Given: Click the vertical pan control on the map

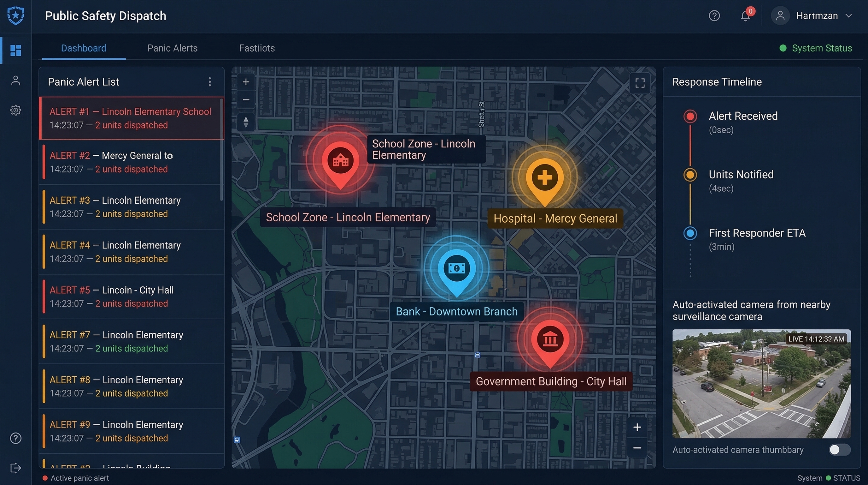Looking at the screenshot, I should (246, 122).
